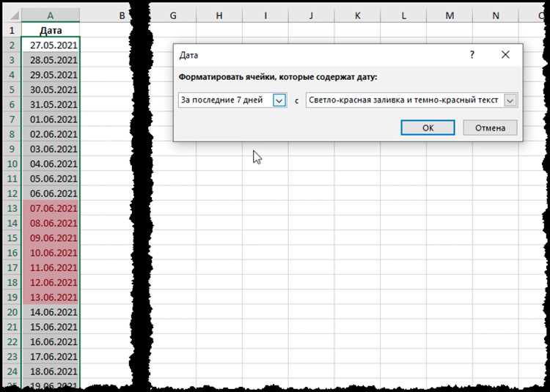Viewport: 550px width, 392px height.
Task: Select column H header
Action: [219, 15]
